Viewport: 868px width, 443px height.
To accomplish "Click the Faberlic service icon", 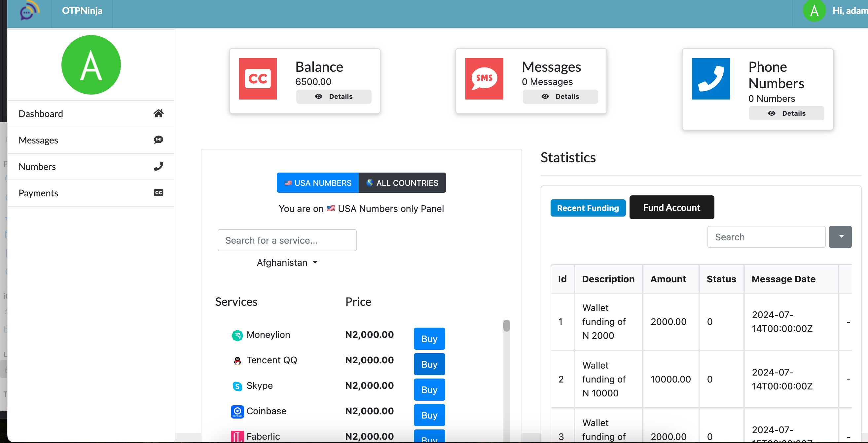I will (x=237, y=437).
